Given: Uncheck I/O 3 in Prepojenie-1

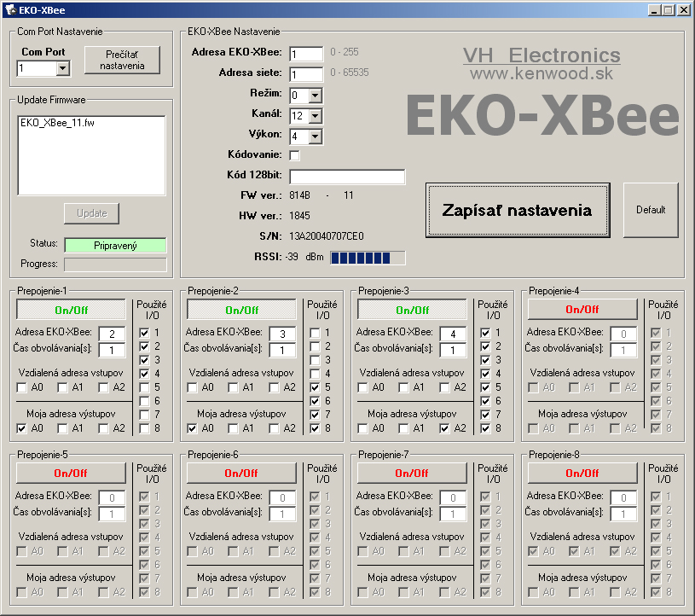Looking at the screenshot, I should (144, 360).
